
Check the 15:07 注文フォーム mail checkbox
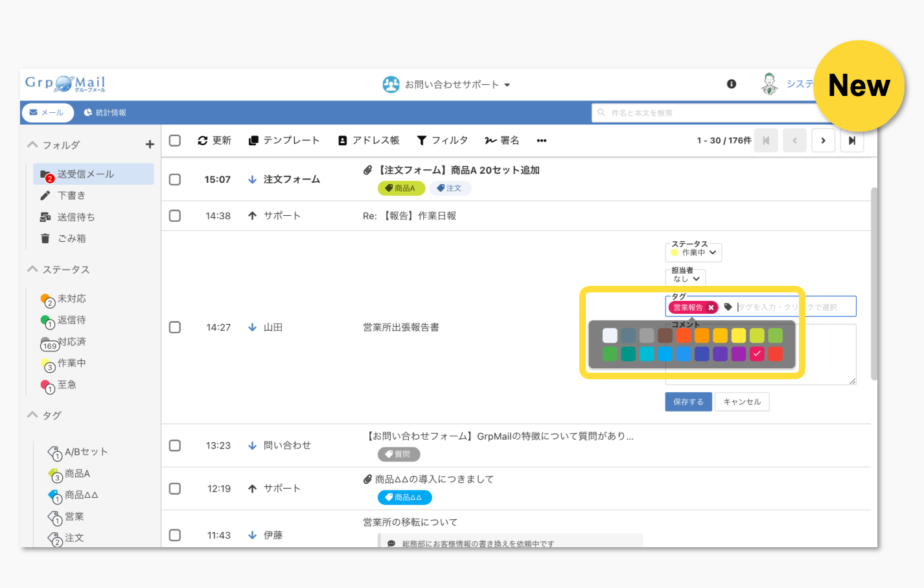[x=175, y=180]
